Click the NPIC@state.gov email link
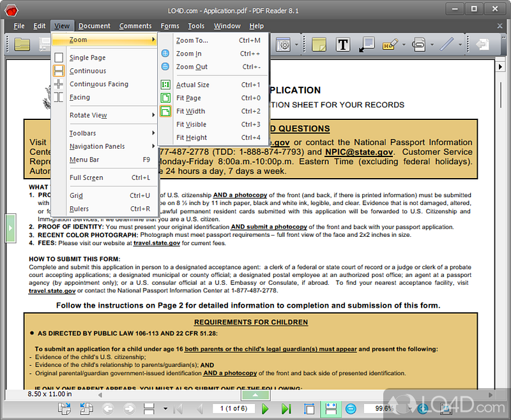This screenshot has height=420, width=511. (x=359, y=152)
